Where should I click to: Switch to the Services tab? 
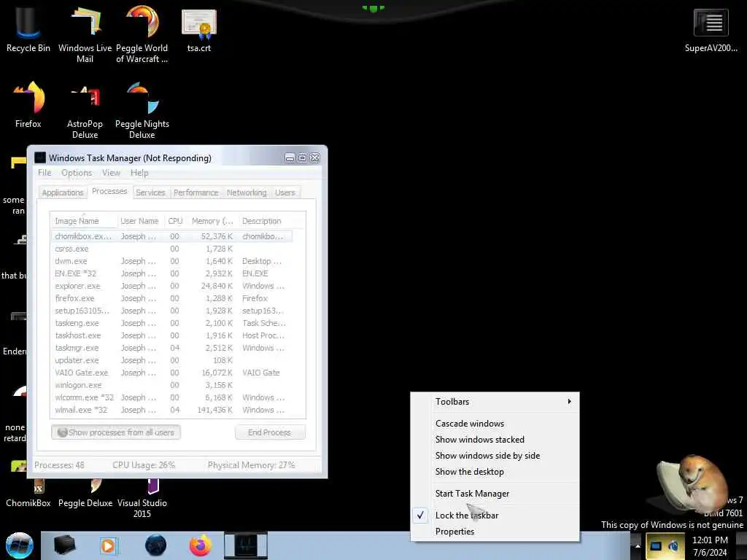point(150,192)
